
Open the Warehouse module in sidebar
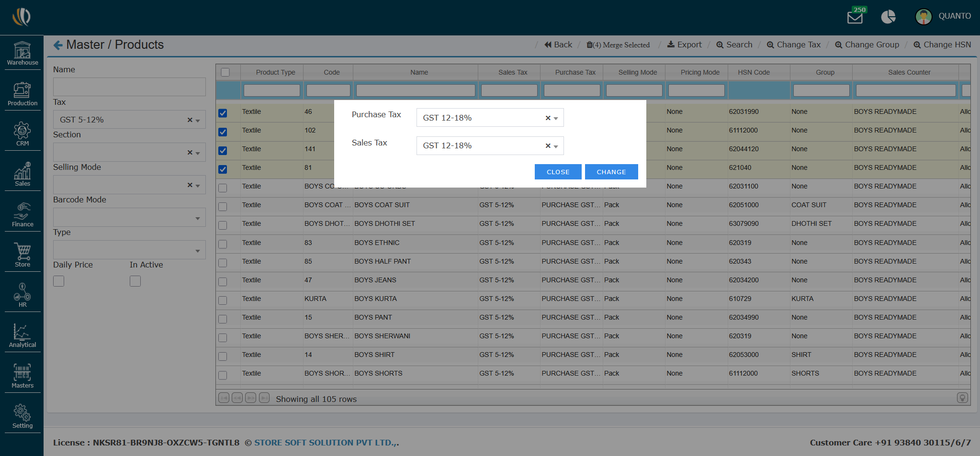23,53
